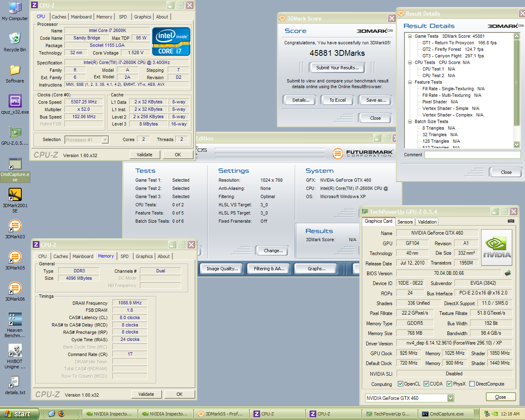Click the NVIDIA logo in GPU-Z
Viewport: 525px width, 420px height.
(x=497, y=248)
